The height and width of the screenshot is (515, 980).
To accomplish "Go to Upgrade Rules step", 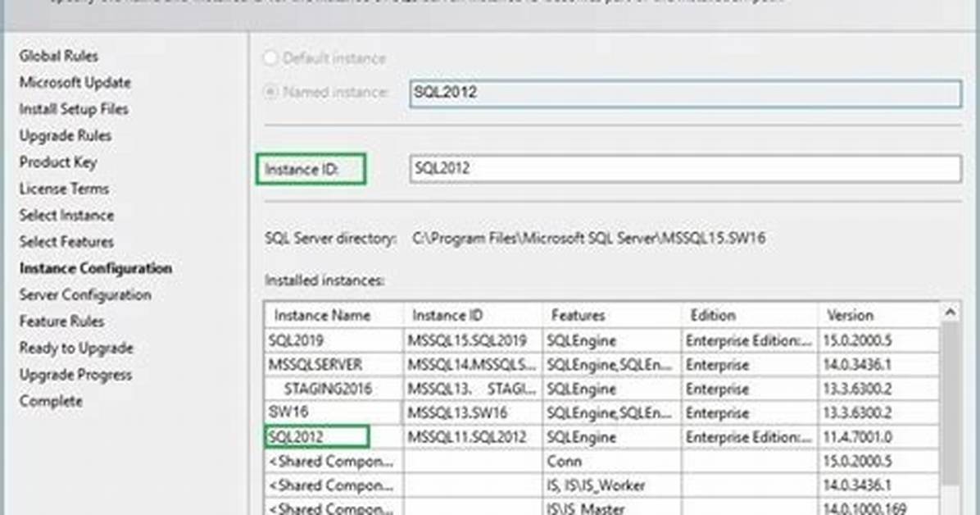I will click(x=66, y=135).
